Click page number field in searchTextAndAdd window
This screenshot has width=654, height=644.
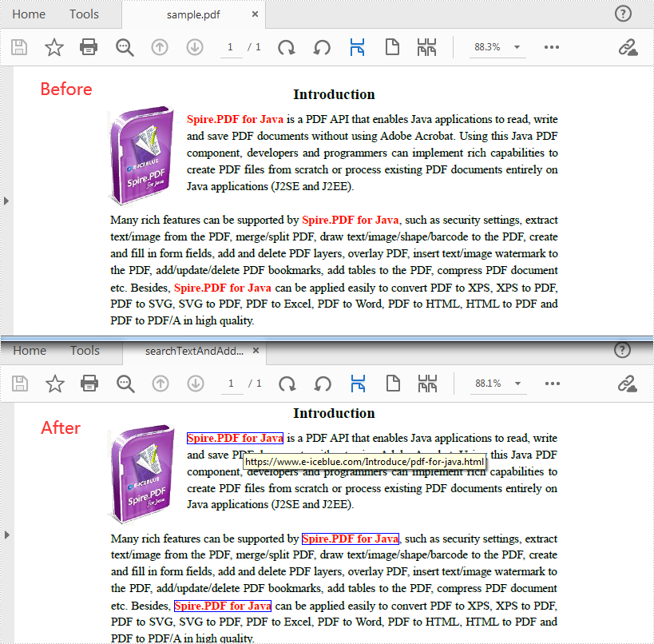coord(232,384)
